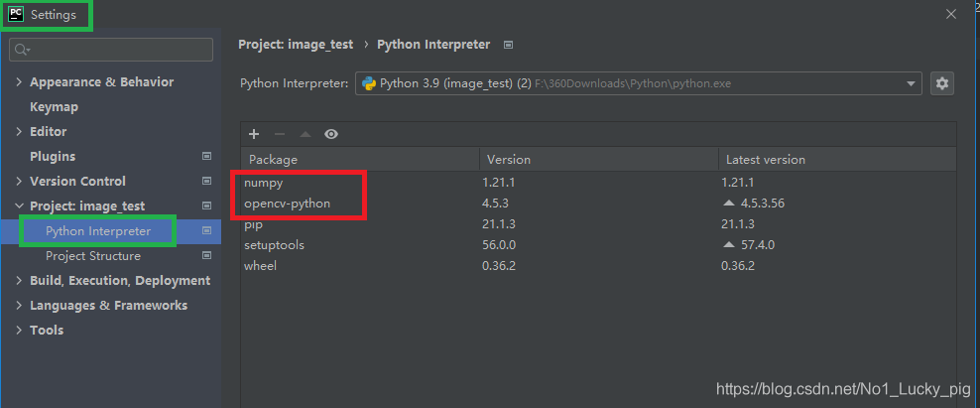Image resolution: width=980 pixels, height=408 pixels.
Task: Expand Build, Execution, Deployment section
Action: [19, 281]
